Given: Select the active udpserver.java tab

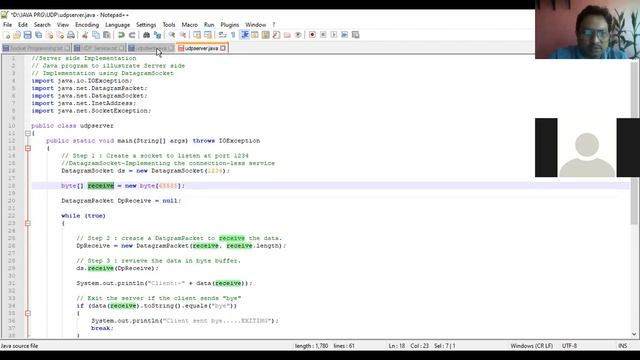Looking at the screenshot, I should (201, 48).
